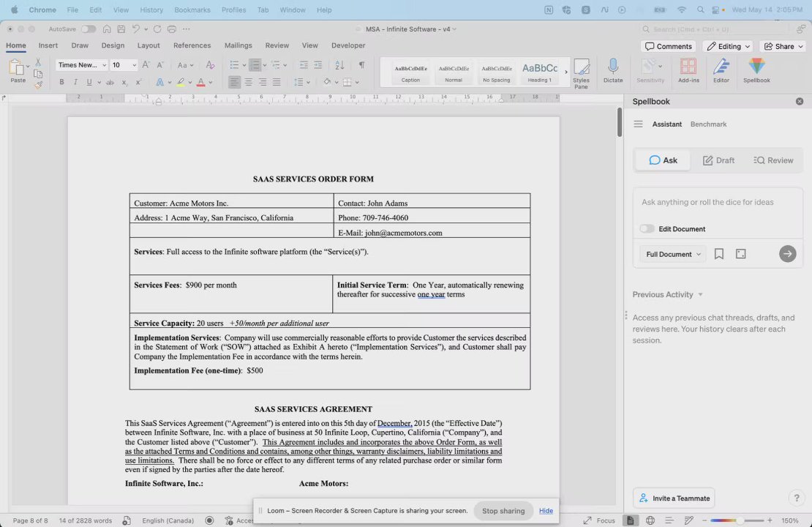
Task: Open the Editor tool
Action: tap(721, 70)
